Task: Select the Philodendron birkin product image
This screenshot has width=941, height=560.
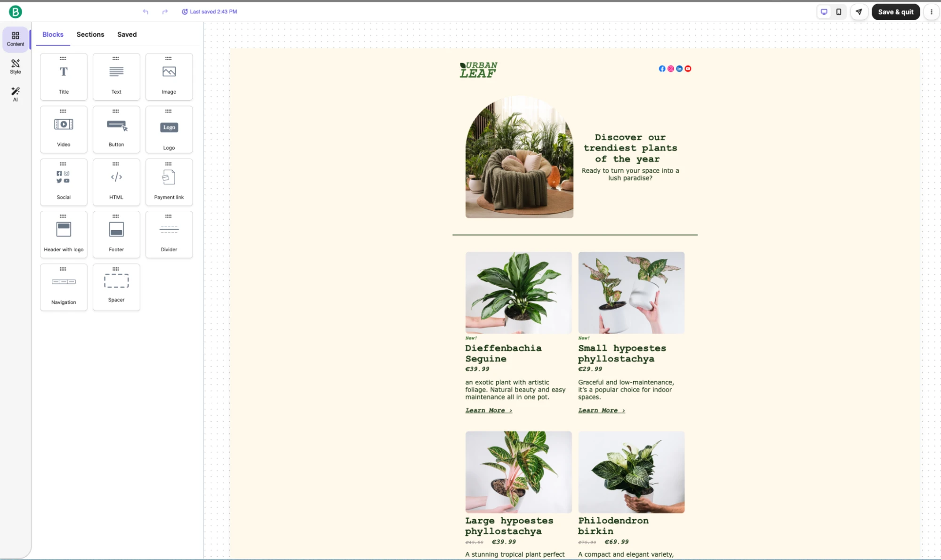Action: pos(631,472)
